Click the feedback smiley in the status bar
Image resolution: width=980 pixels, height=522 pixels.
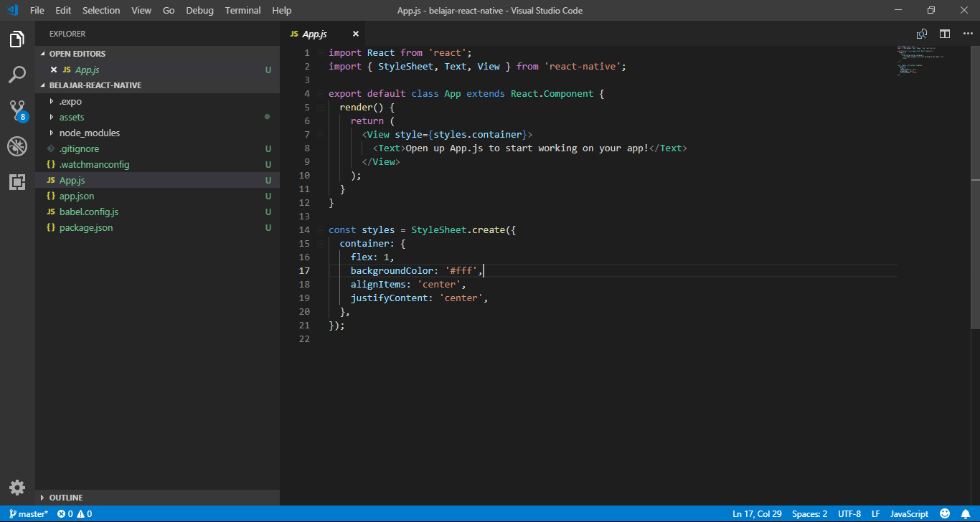coord(944,513)
